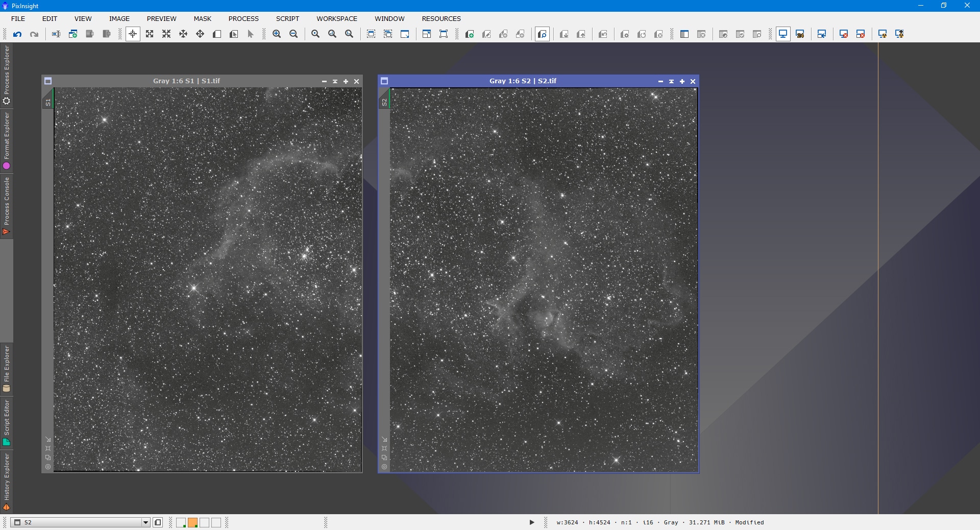
Task: Click inside the S2 image view
Action: (544, 280)
